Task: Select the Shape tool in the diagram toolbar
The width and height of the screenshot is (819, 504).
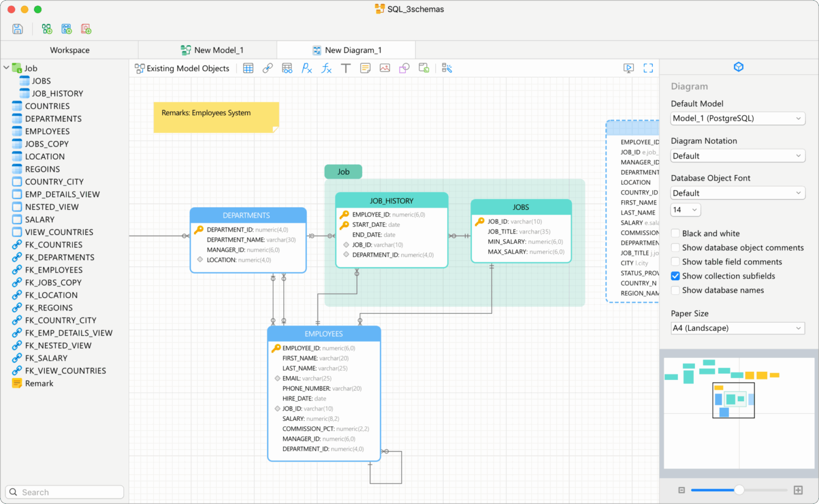Action: click(404, 68)
